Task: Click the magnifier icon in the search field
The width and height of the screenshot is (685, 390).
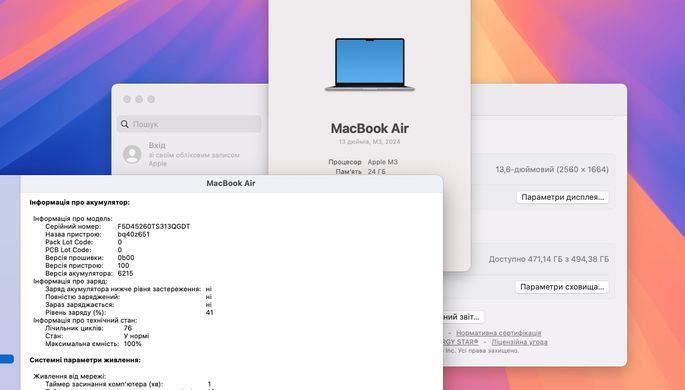Action: [x=125, y=124]
